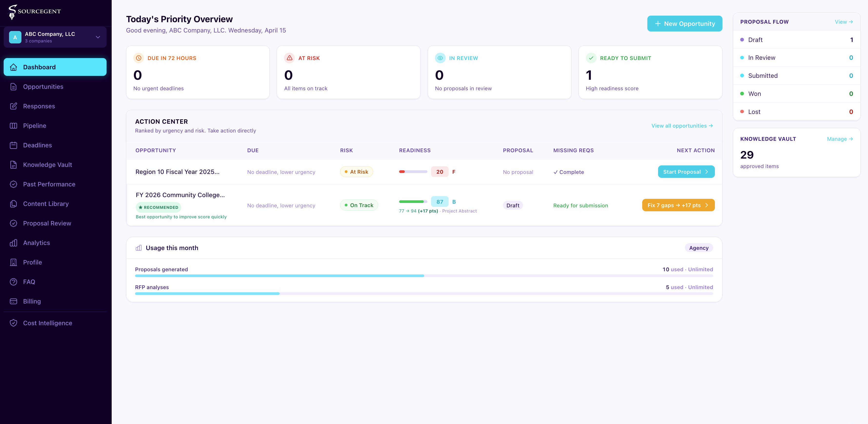The image size is (868, 424).
Task: Open the Proposal Review page
Action: [x=47, y=223]
